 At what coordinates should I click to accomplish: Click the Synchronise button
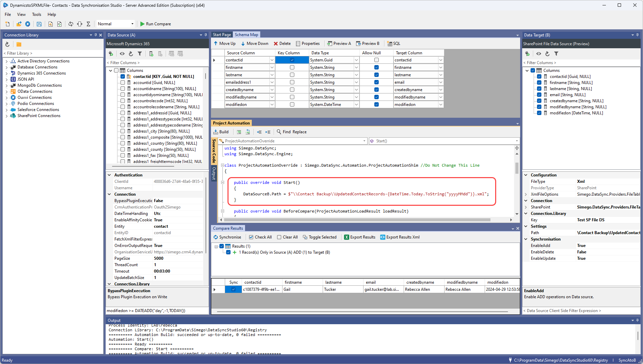(x=227, y=237)
